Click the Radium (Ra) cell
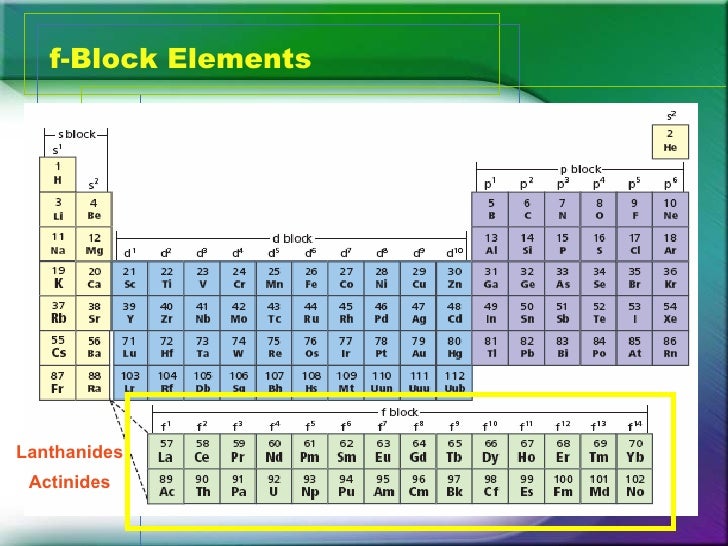The image size is (728, 546). 94,383
